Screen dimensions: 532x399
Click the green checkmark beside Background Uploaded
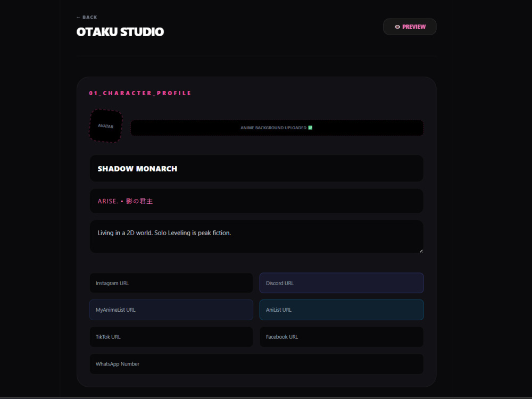point(310,128)
